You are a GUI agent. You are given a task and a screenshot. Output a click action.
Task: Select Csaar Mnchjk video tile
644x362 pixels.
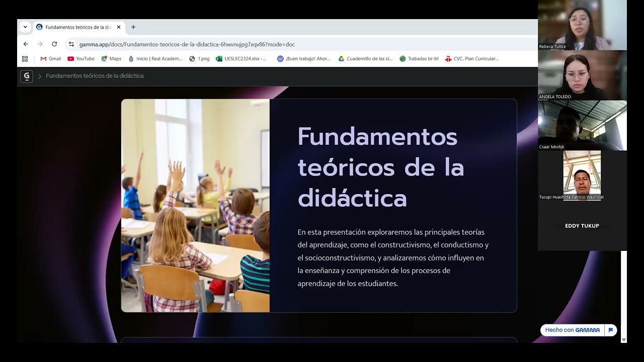(582, 125)
